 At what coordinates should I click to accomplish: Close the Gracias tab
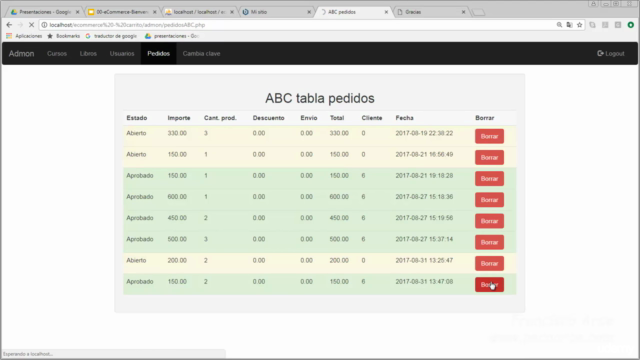463,12
